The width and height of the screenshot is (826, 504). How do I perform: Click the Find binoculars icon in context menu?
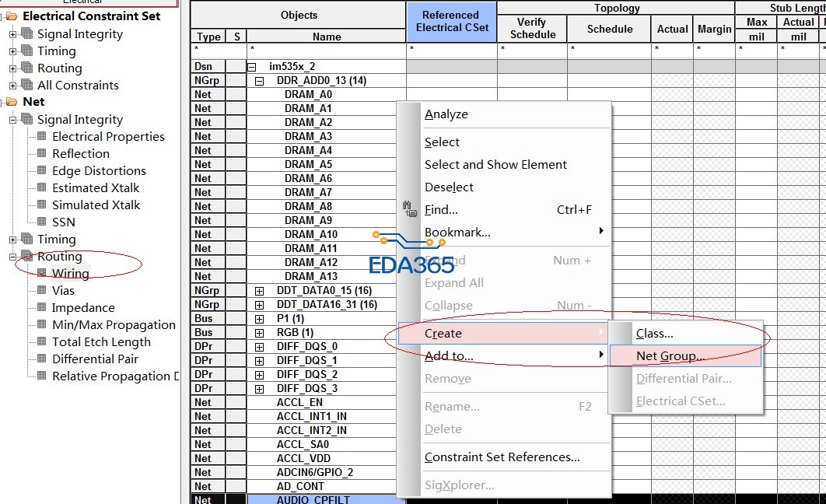(x=410, y=209)
